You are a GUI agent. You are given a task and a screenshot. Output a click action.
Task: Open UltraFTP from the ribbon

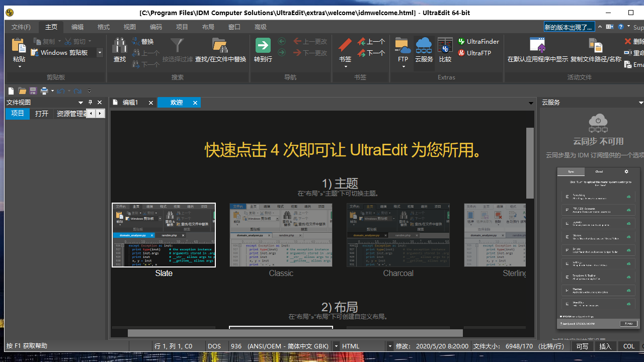474,53
